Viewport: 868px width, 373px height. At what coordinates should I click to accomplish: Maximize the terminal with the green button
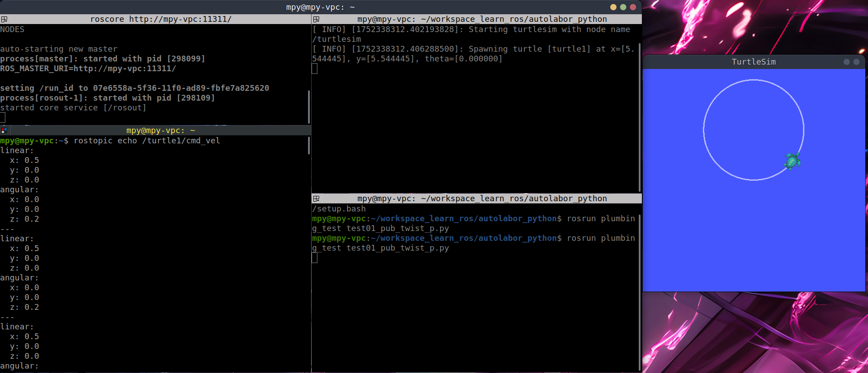click(x=623, y=7)
